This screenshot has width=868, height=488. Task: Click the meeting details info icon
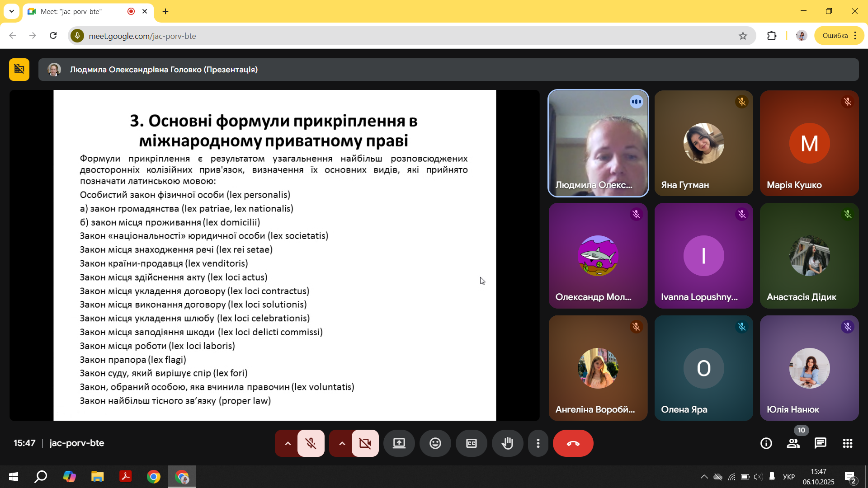(x=766, y=443)
